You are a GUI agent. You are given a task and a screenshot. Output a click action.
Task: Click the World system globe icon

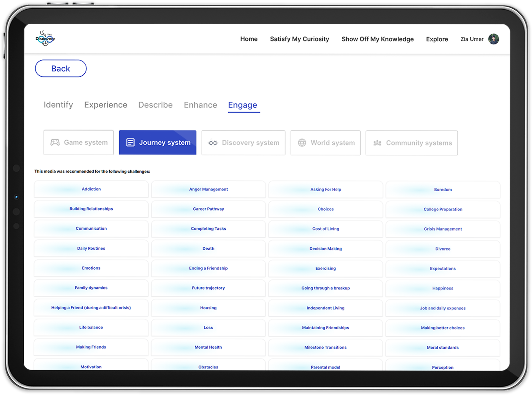[302, 143]
